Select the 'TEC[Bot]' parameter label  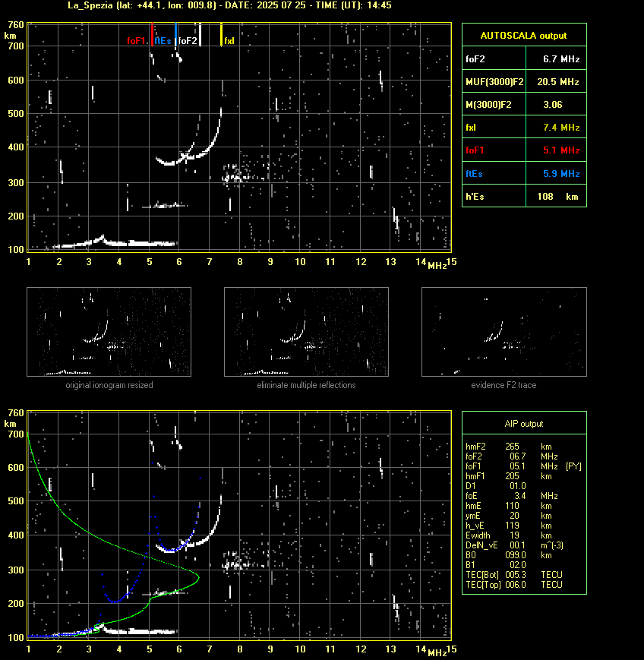[x=482, y=575]
